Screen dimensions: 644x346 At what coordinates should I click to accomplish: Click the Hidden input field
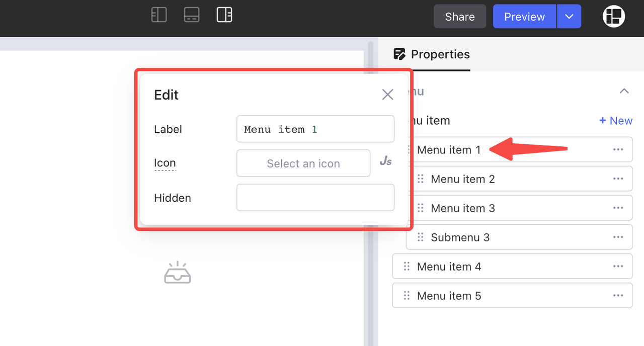(315, 198)
